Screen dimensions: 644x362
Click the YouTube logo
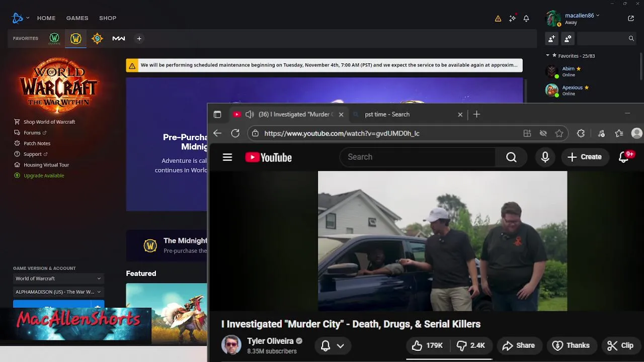pos(269,157)
